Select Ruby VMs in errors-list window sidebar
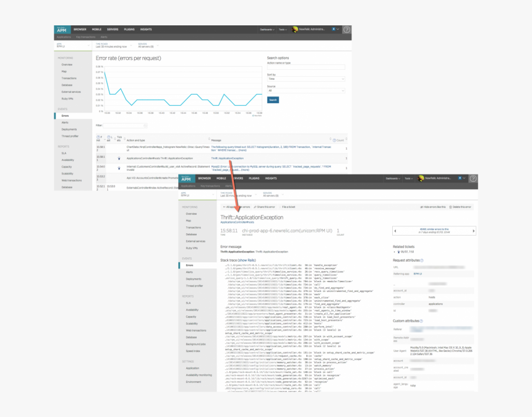Screen dimensions: 532x417 (67, 99)
